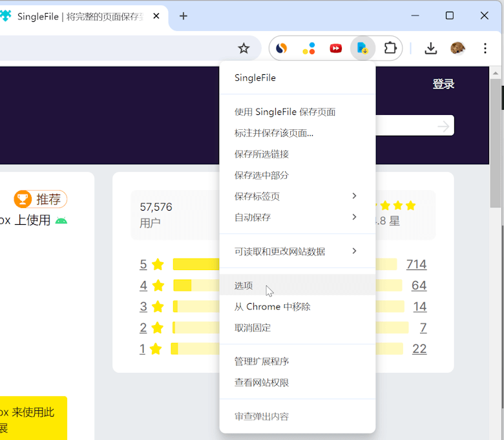Image resolution: width=504 pixels, height=440 pixels.
Task: Open the Chrome downloads icon
Action: (431, 48)
